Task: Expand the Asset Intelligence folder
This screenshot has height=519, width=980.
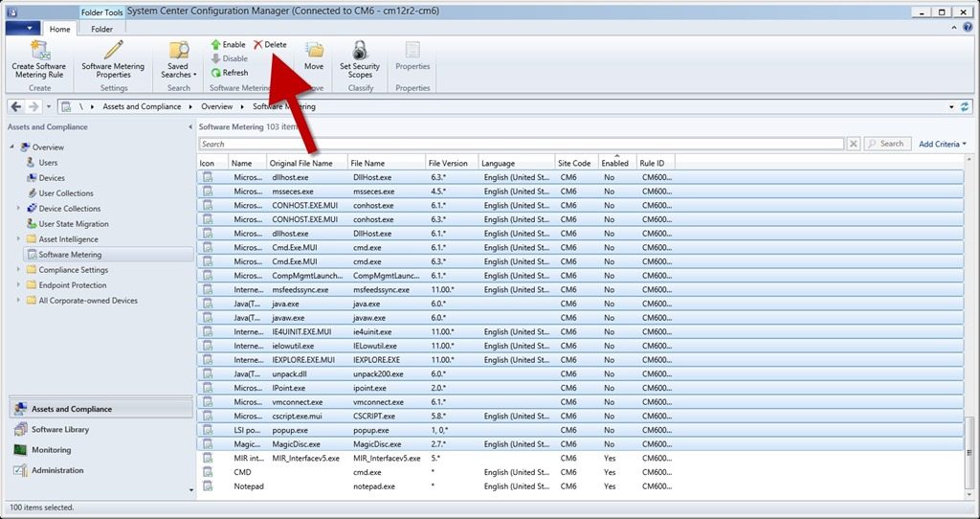Action: click(x=19, y=238)
